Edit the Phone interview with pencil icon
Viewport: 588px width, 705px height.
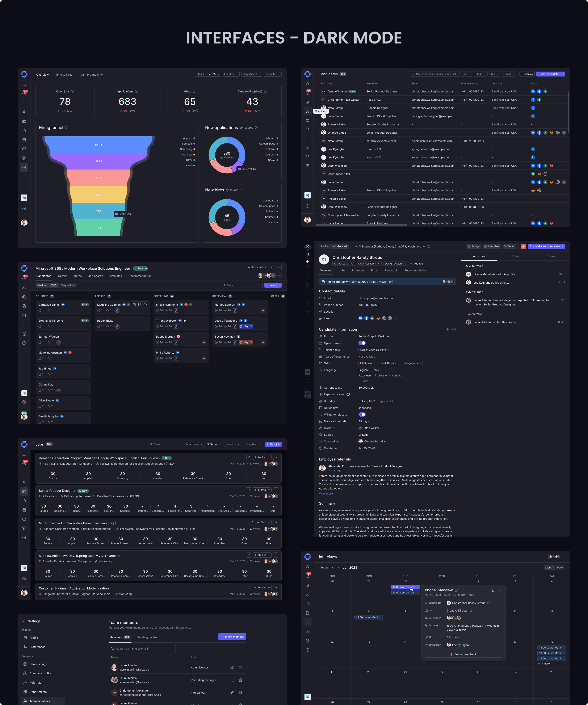(486, 590)
